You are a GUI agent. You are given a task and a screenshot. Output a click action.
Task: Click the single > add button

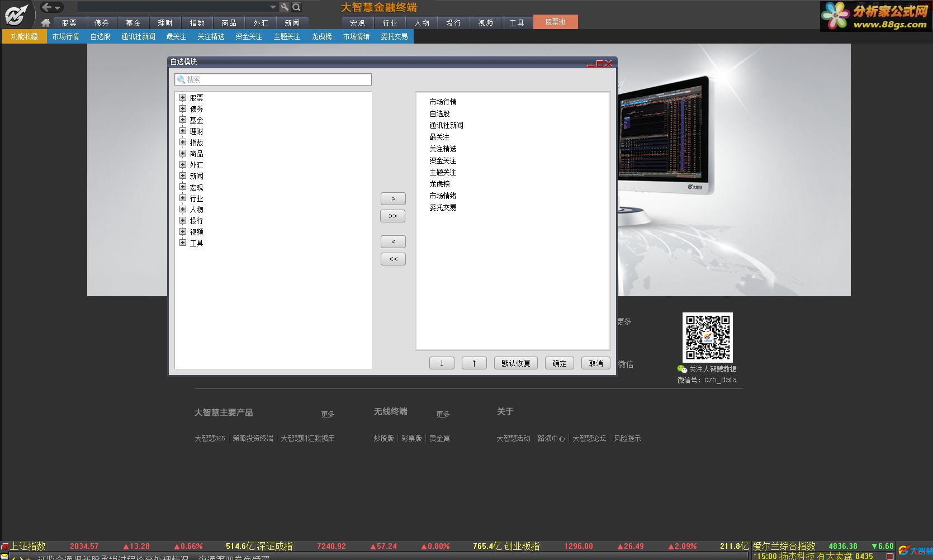tap(393, 198)
